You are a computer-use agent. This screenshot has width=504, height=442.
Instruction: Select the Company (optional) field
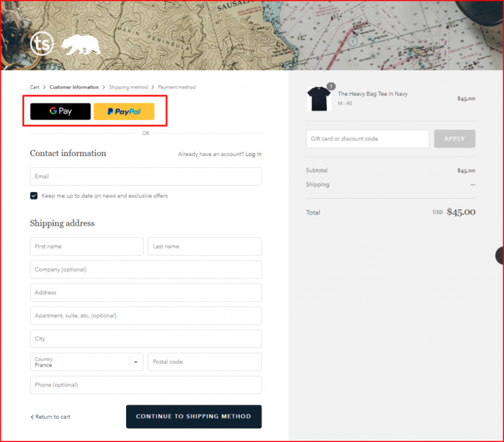pos(146,270)
